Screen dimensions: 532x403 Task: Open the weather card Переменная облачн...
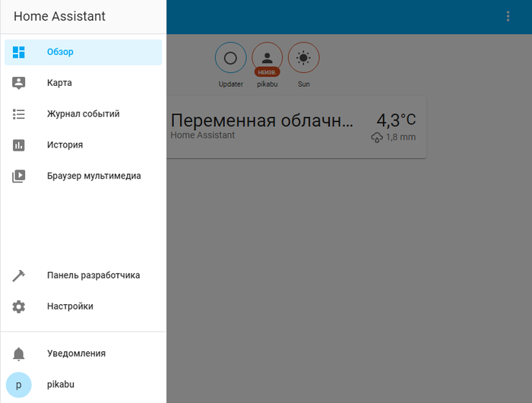click(296, 128)
